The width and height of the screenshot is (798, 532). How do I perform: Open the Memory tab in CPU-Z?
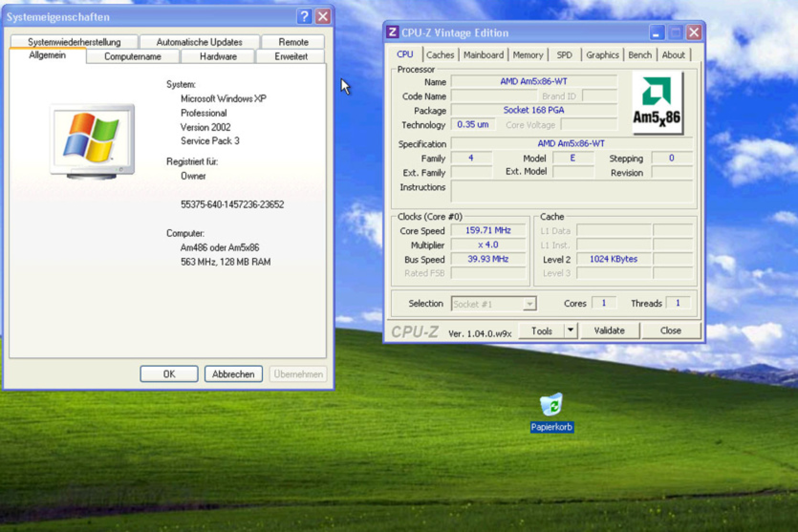click(x=528, y=55)
